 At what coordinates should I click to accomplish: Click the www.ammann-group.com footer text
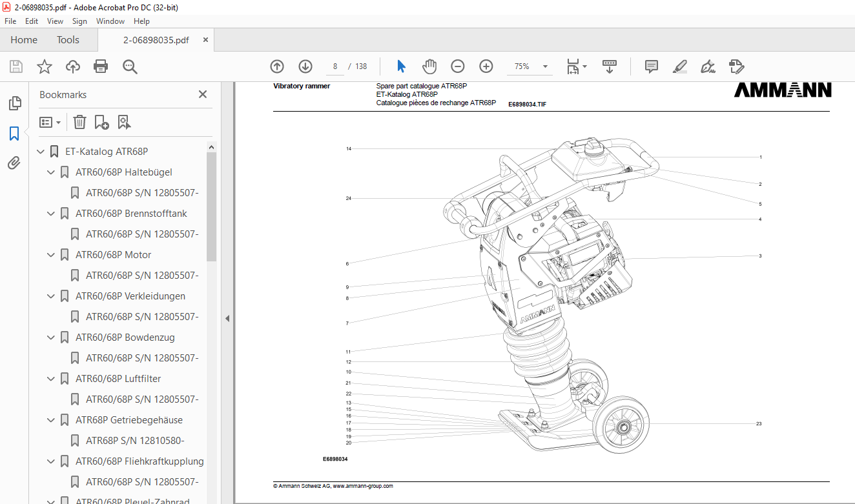tap(363, 486)
